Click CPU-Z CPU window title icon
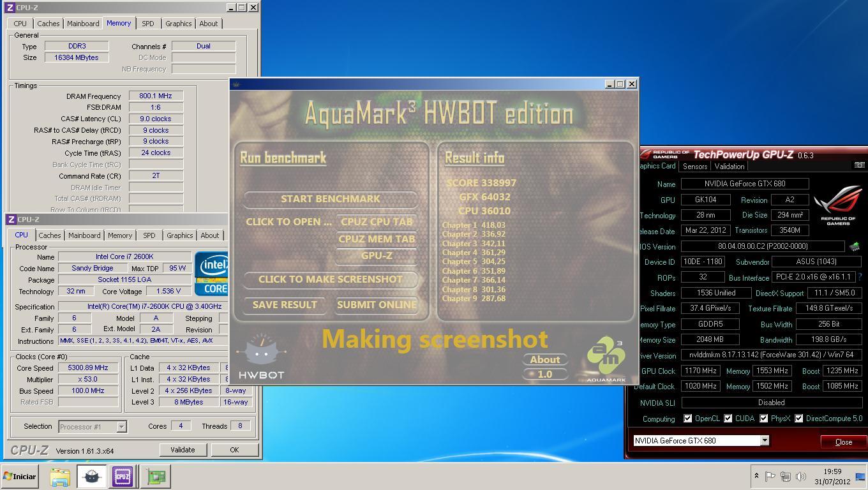The image size is (868, 490). click(x=11, y=219)
